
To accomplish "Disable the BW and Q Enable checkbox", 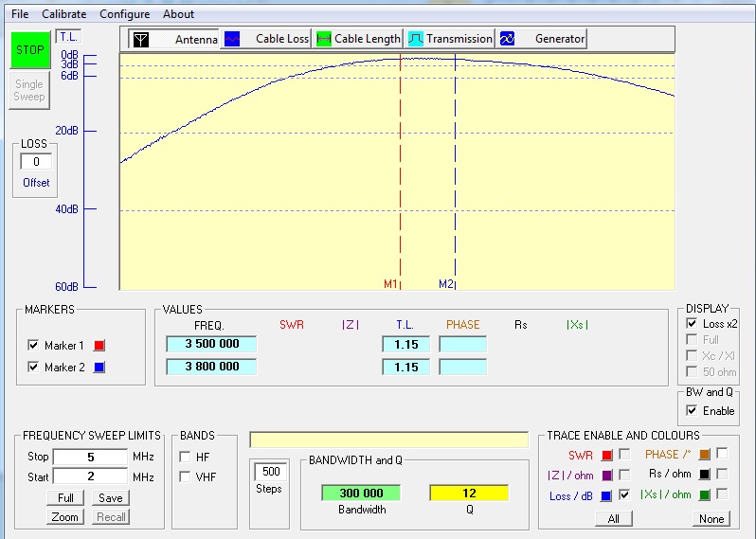I will (693, 411).
